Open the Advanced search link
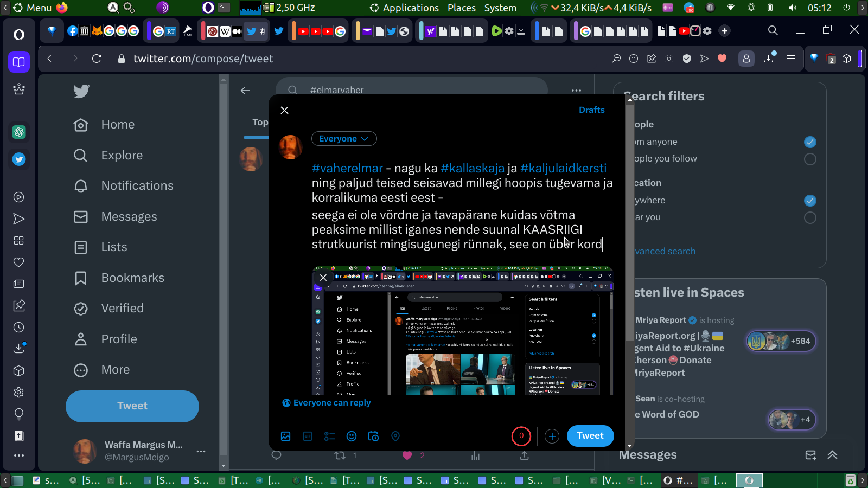The width and height of the screenshot is (868, 488). (x=665, y=252)
